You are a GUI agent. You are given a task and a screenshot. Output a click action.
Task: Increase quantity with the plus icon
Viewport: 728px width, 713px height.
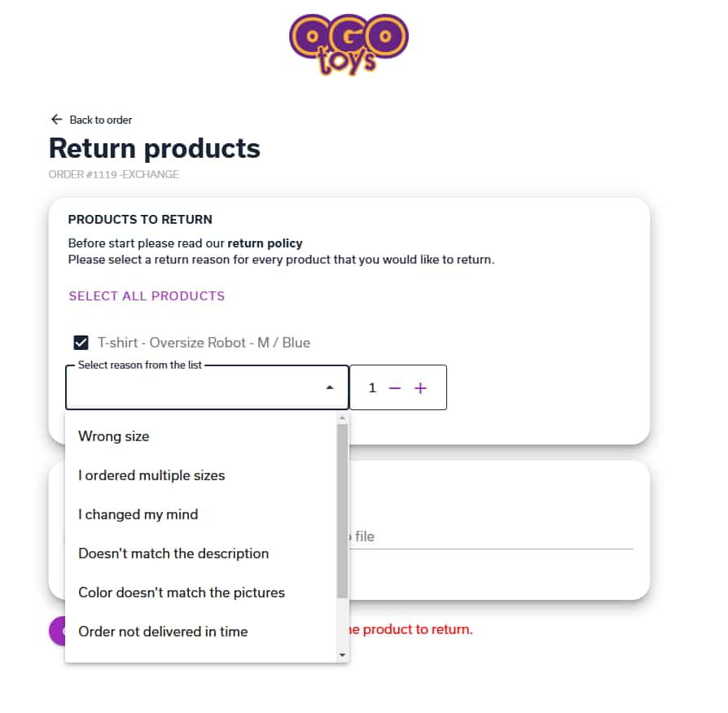tap(420, 388)
